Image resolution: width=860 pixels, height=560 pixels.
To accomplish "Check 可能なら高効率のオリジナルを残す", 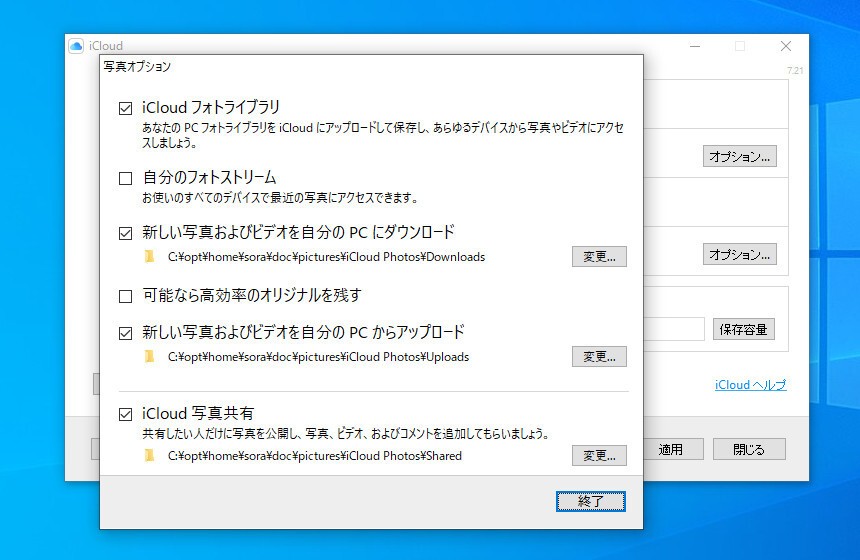I will (126, 296).
